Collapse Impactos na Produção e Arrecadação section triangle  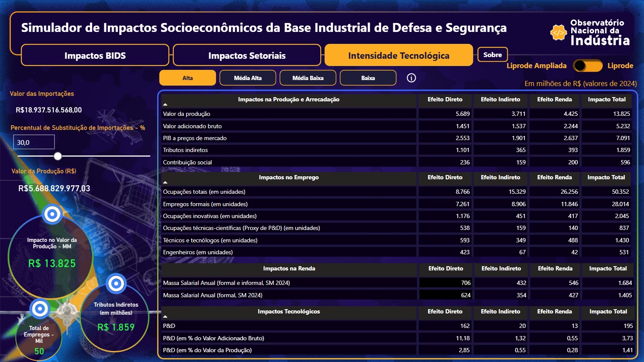[x=165, y=104]
